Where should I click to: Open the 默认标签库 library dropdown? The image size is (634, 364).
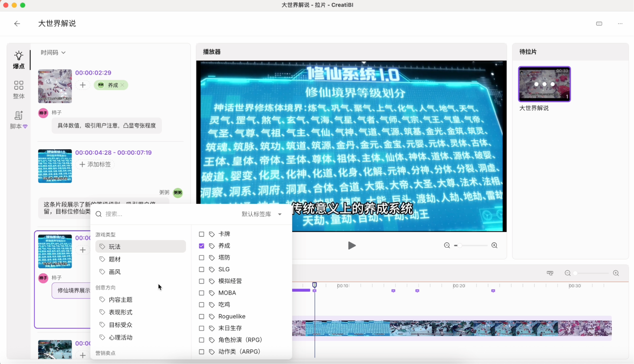(262, 214)
